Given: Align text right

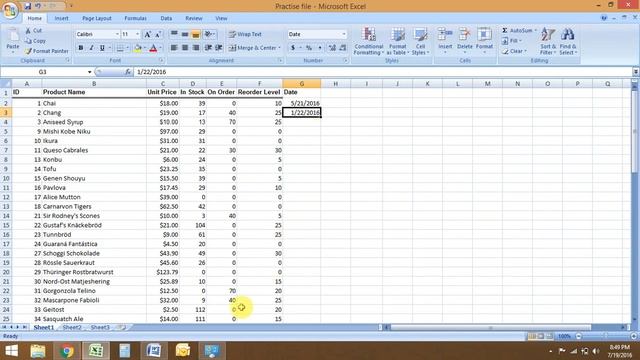Looking at the screenshot, I should point(196,48).
